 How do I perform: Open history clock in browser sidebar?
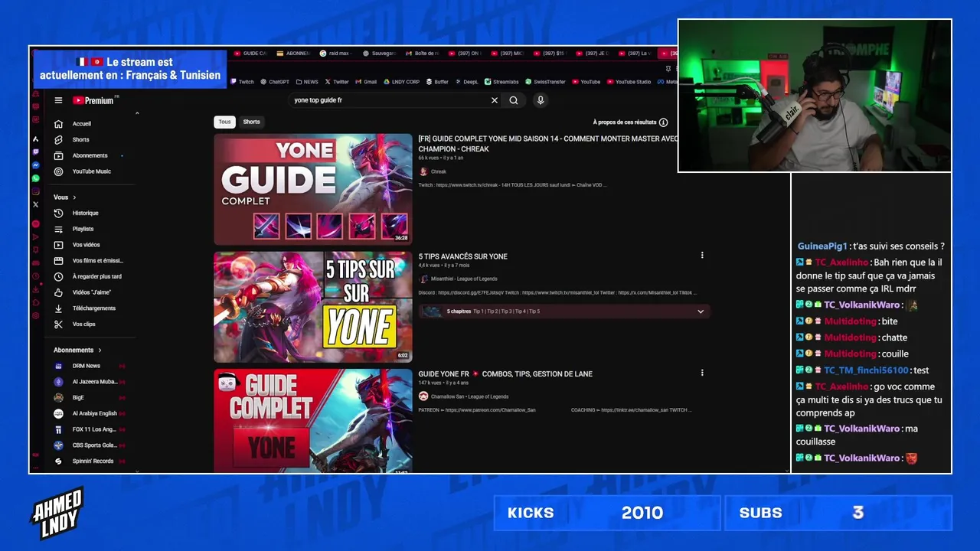coord(35,276)
